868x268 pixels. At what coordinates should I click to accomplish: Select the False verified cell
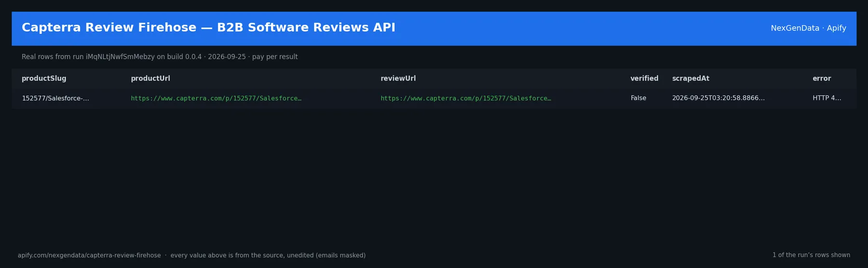[x=638, y=98]
